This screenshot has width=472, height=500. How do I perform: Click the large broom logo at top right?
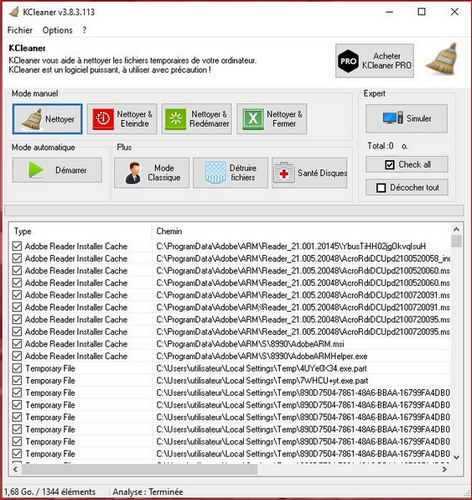(x=443, y=59)
